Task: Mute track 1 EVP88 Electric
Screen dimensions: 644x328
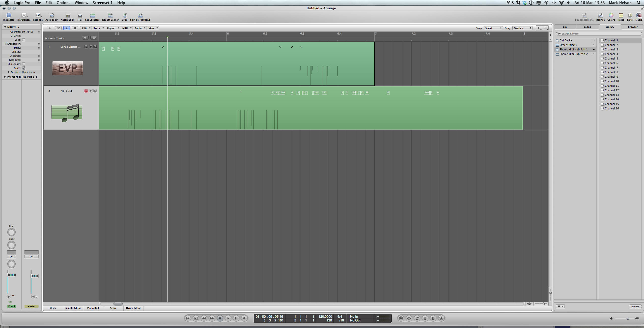Action: click(91, 47)
